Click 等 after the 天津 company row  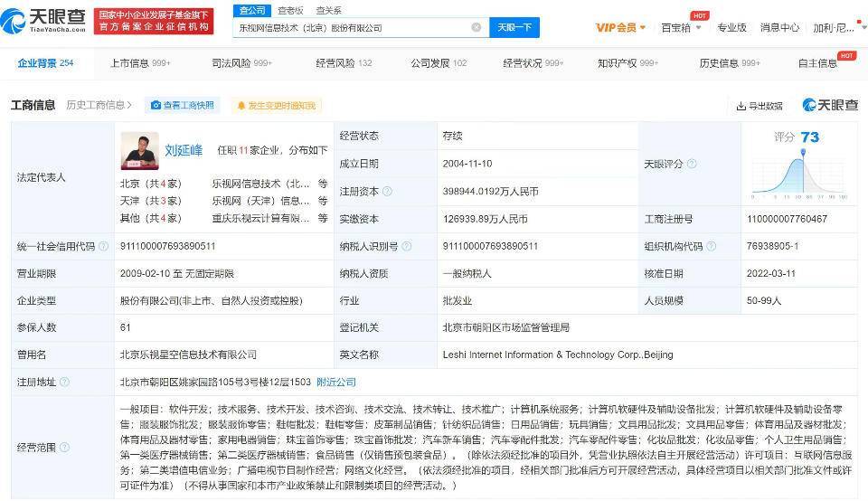click(323, 201)
